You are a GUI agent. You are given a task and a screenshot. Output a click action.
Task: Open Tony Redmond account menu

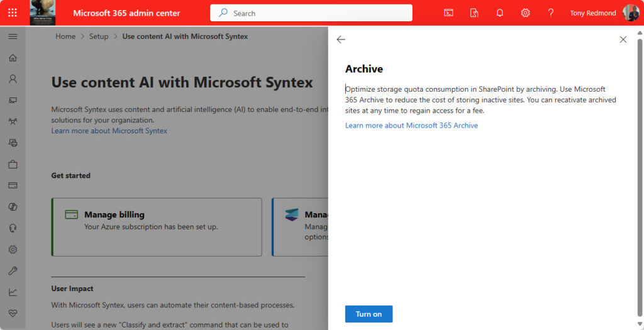(592, 13)
